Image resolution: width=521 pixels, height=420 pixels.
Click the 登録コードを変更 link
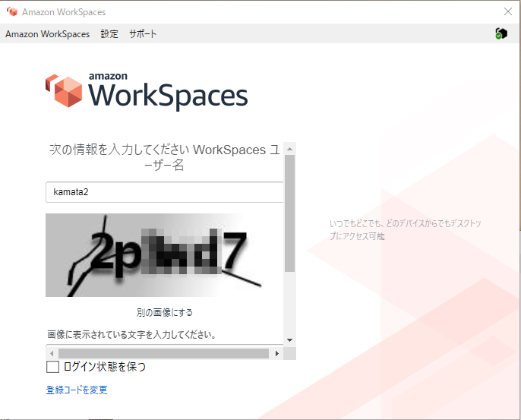(77, 390)
